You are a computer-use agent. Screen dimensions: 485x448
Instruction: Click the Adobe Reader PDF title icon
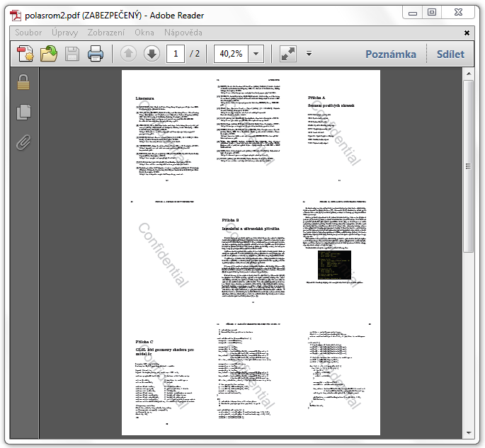[x=16, y=16]
